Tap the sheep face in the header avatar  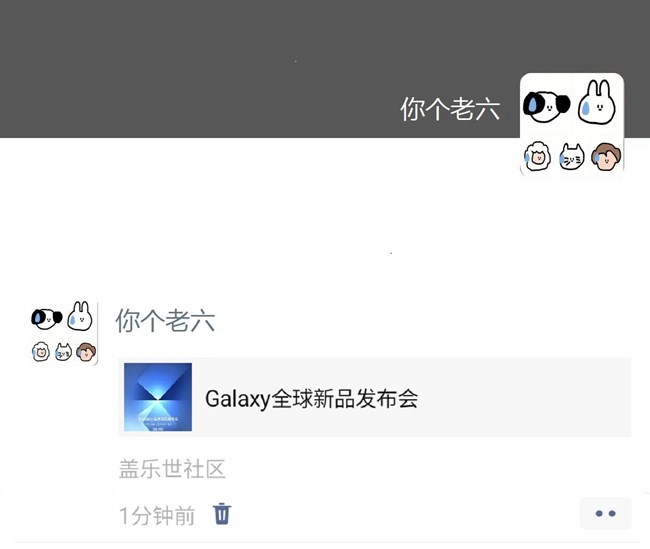[x=538, y=157]
